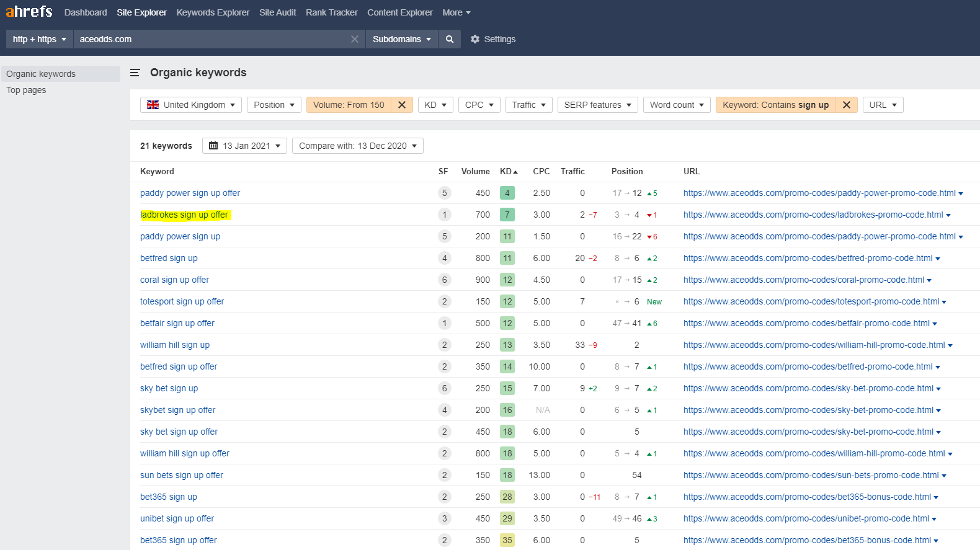Screen dimensions: 980x550
Task: Open the More navigation menu
Action: pos(457,12)
